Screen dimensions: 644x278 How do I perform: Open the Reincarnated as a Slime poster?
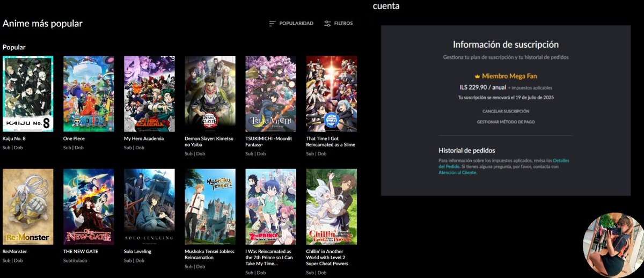pyautogui.click(x=331, y=94)
